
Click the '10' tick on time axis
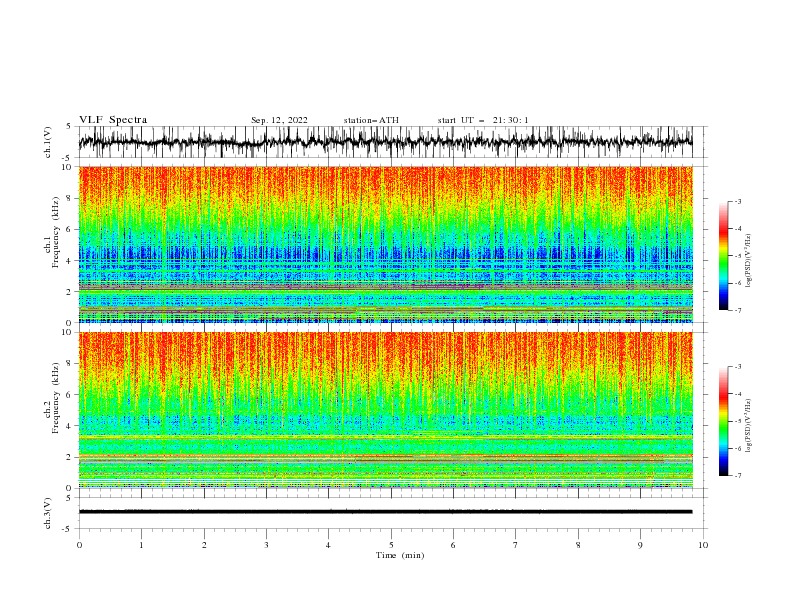pyautogui.click(x=703, y=545)
